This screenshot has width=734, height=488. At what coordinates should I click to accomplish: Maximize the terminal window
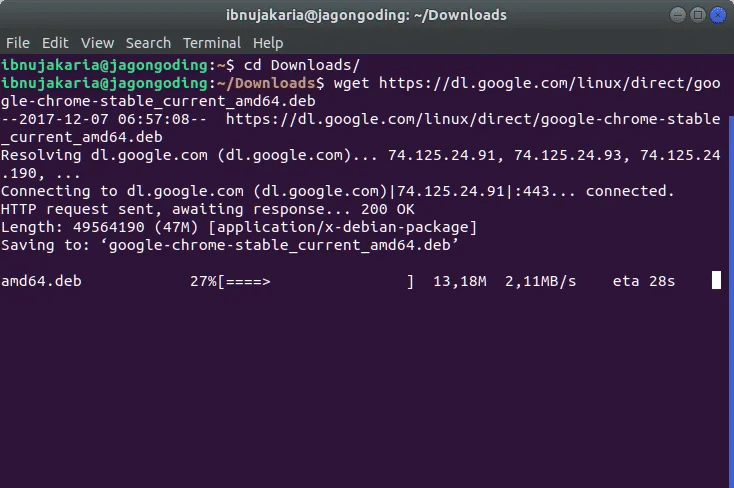point(697,15)
